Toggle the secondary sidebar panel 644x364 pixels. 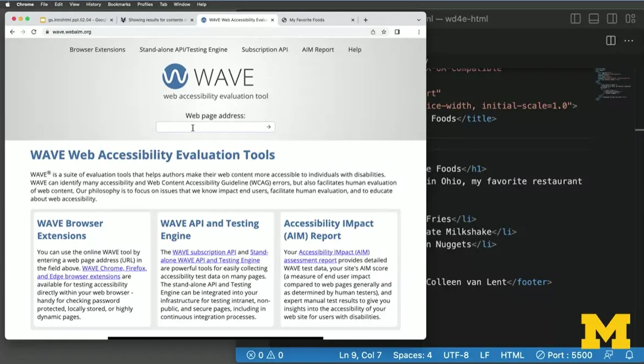[612, 19]
